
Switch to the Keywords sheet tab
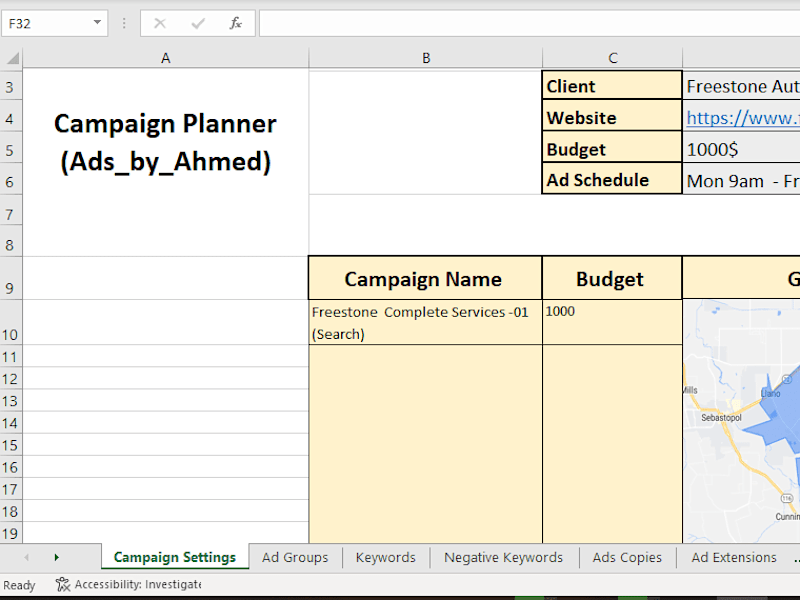pos(386,557)
